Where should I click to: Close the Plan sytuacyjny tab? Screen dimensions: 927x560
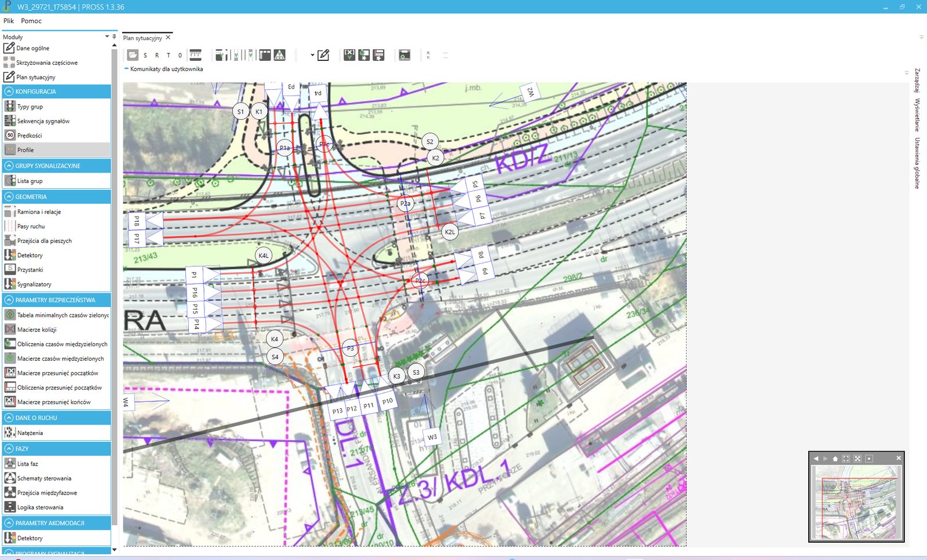point(168,38)
